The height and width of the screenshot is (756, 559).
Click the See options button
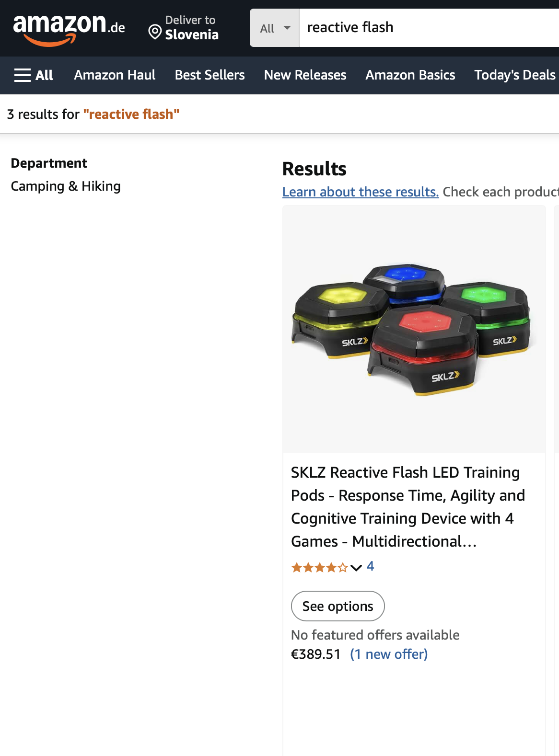tap(338, 606)
